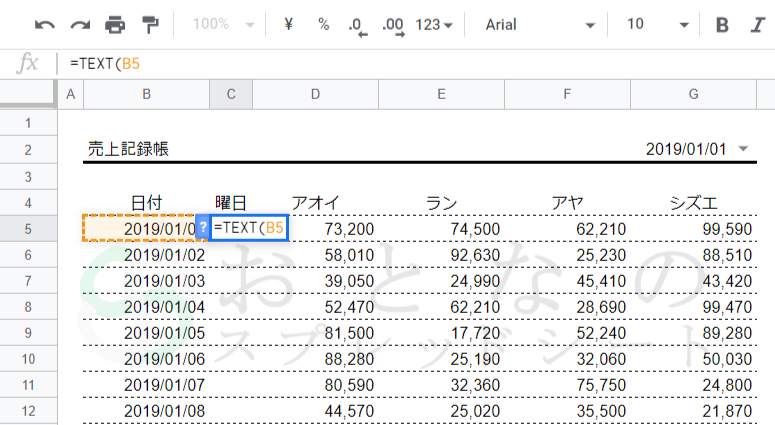The width and height of the screenshot is (775, 425).
Task: Select column G header
Action: [x=693, y=94]
